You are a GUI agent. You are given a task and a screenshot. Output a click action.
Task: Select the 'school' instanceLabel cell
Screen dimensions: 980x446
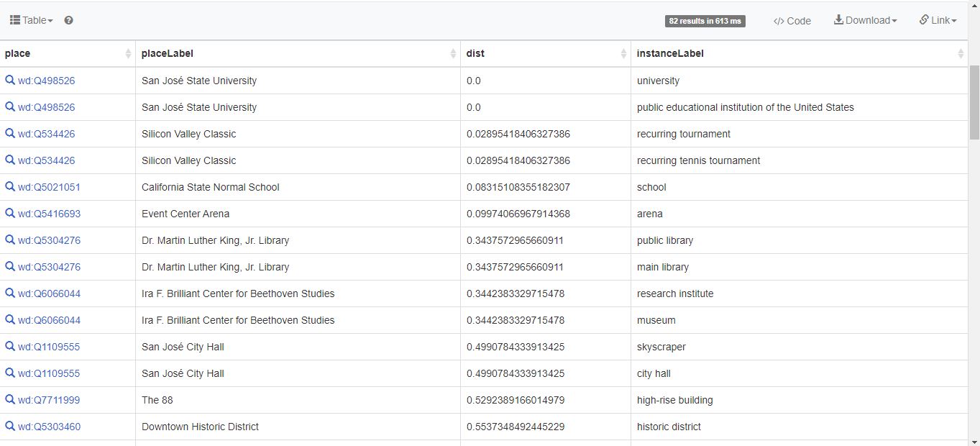click(799, 187)
